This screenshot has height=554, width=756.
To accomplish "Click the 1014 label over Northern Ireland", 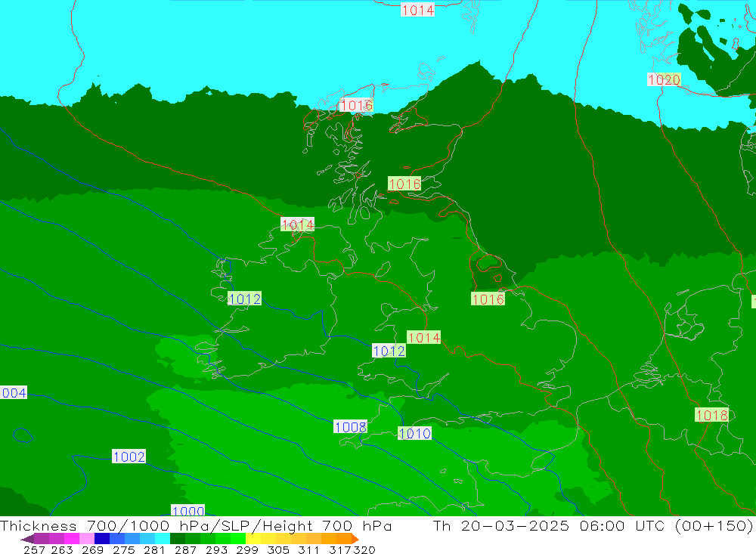I will 297,224.
